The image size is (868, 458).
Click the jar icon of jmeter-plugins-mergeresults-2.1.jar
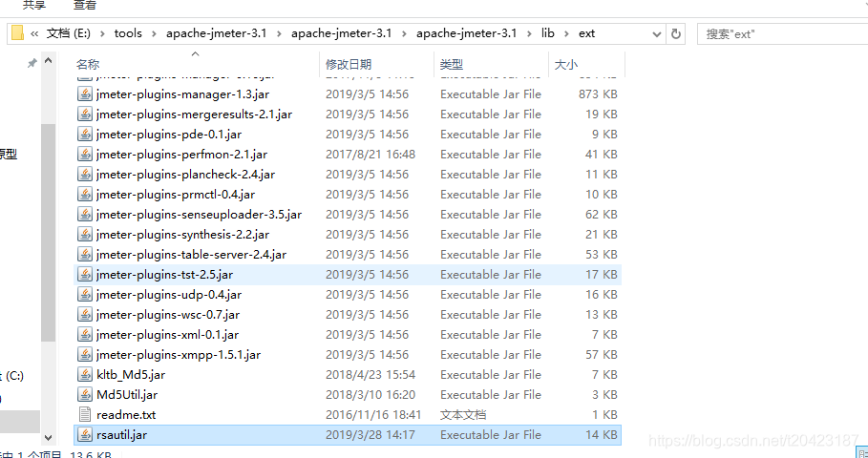pyautogui.click(x=85, y=114)
